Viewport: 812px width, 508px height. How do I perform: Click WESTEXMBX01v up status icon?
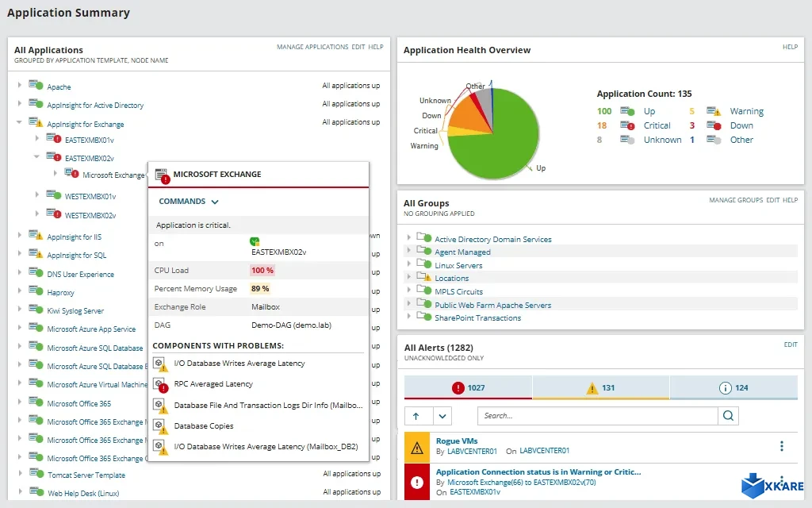click(54, 195)
